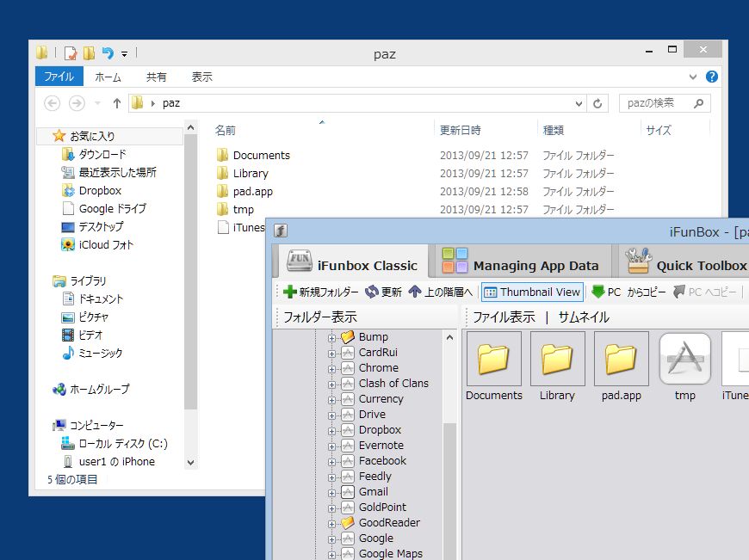The width and height of the screenshot is (749, 560).
Task: Open Google ドライブ in the navigation pane
Action: pyautogui.click(x=112, y=209)
